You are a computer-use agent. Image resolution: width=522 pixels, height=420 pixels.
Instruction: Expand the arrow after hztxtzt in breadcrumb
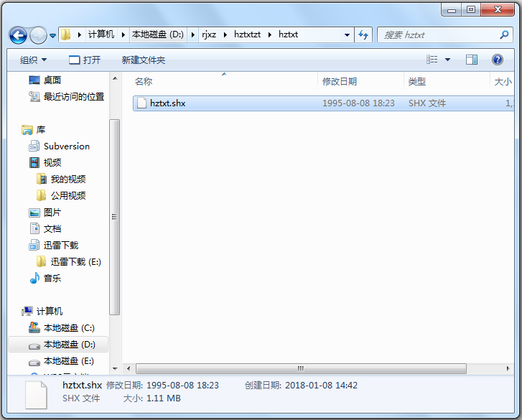(270, 34)
